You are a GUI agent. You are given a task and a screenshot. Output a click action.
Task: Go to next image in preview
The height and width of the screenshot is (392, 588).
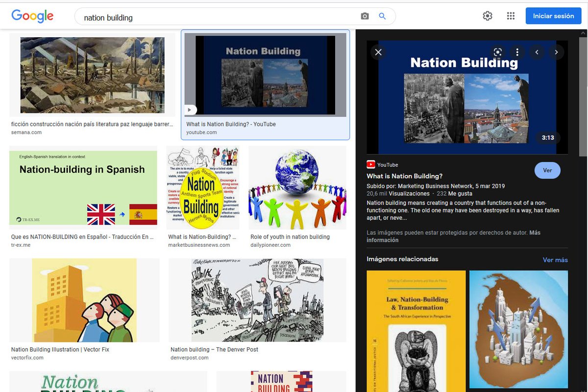point(556,52)
